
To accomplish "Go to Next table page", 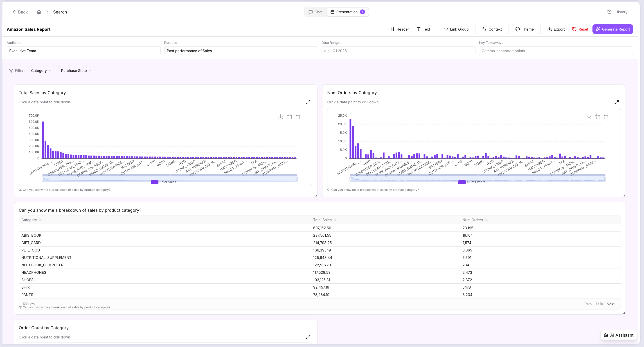I will [x=610, y=304].
